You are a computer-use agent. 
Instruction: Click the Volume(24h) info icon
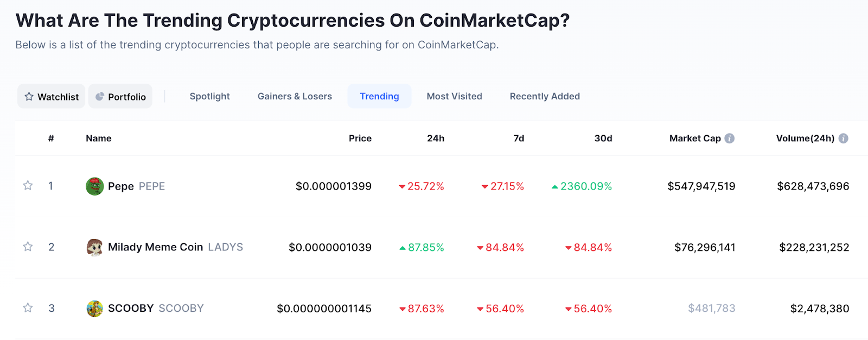click(843, 138)
